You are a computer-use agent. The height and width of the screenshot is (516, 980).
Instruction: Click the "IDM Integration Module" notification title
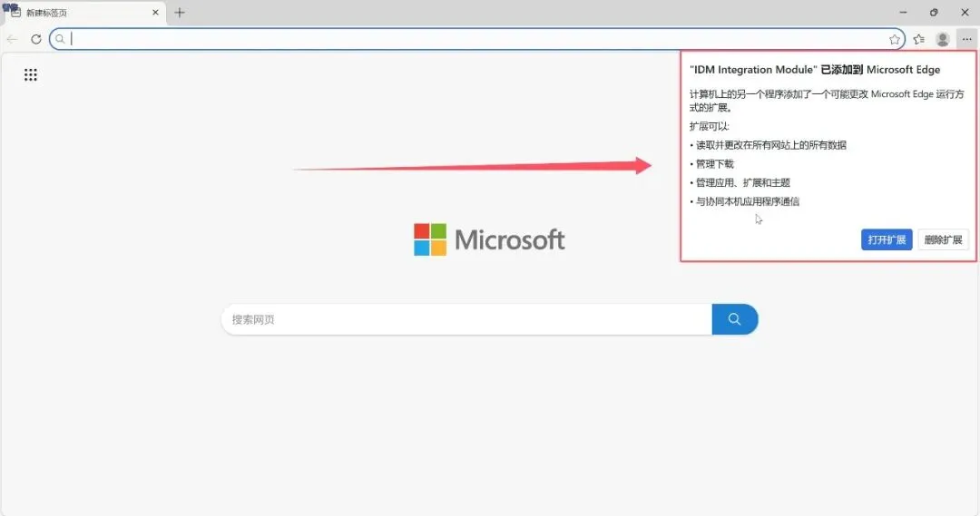pos(815,70)
